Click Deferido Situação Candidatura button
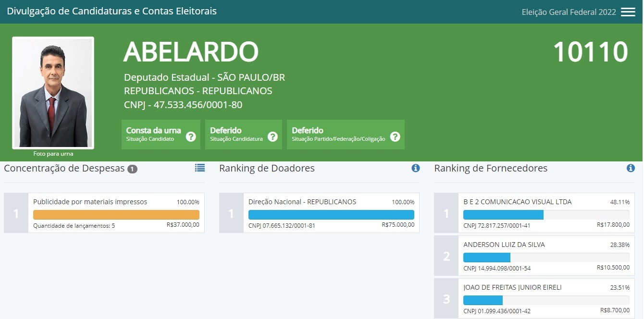This screenshot has height=319, width=644. (236, 135)
